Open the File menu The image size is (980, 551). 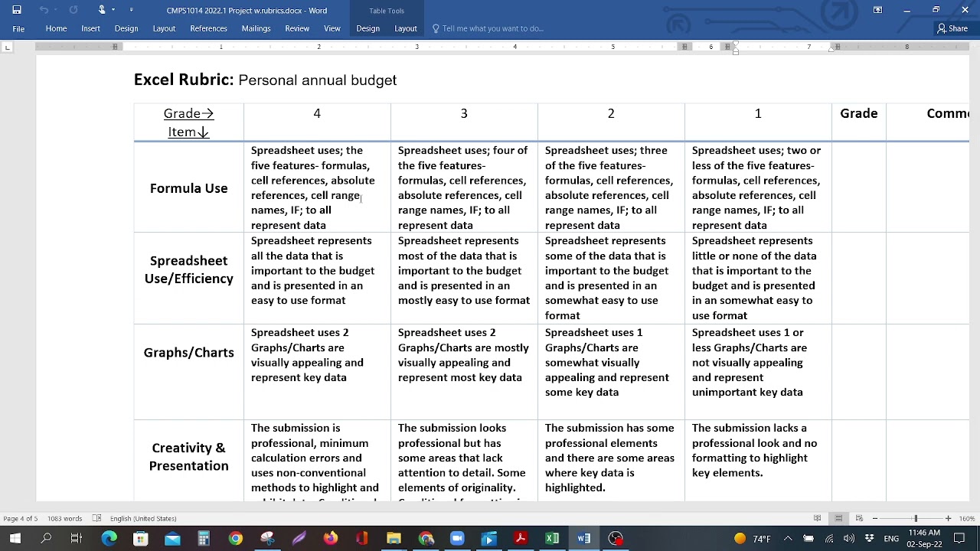[x=18, y=28]
